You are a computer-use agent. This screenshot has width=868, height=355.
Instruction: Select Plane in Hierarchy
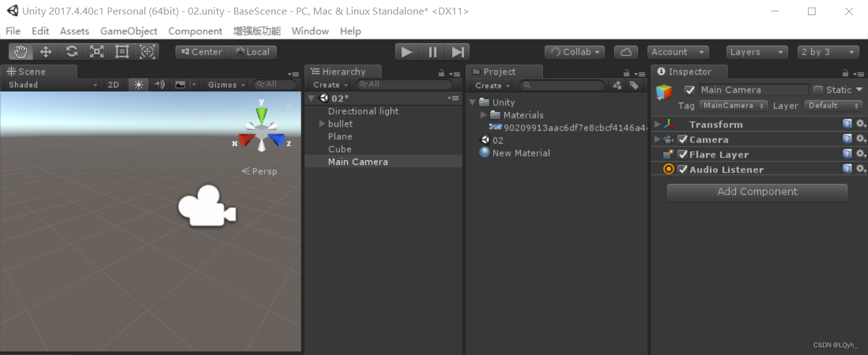(x=340, y=137)
